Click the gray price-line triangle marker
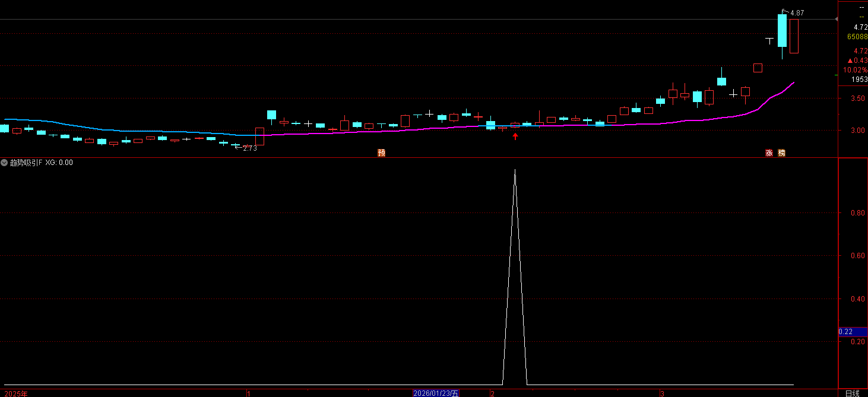The height and width of the screenshot is (397, 868). [x=836, y=20]
